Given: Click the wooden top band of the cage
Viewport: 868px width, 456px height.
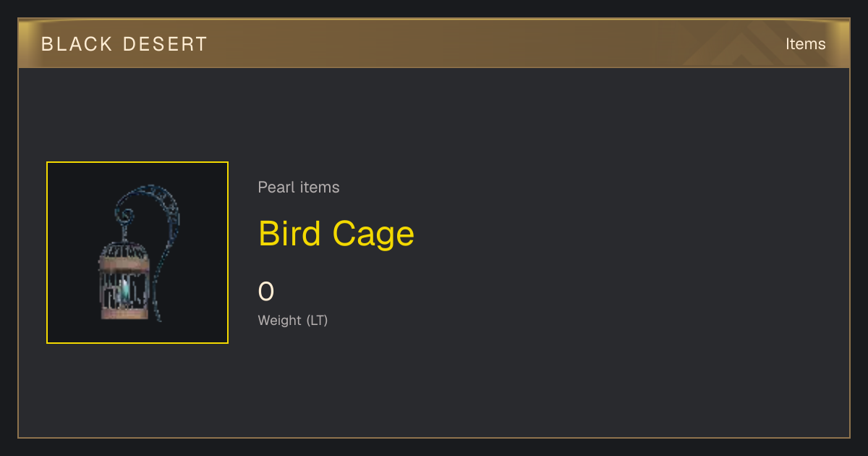Looking at the screenshot, I should tap(124, 265).
